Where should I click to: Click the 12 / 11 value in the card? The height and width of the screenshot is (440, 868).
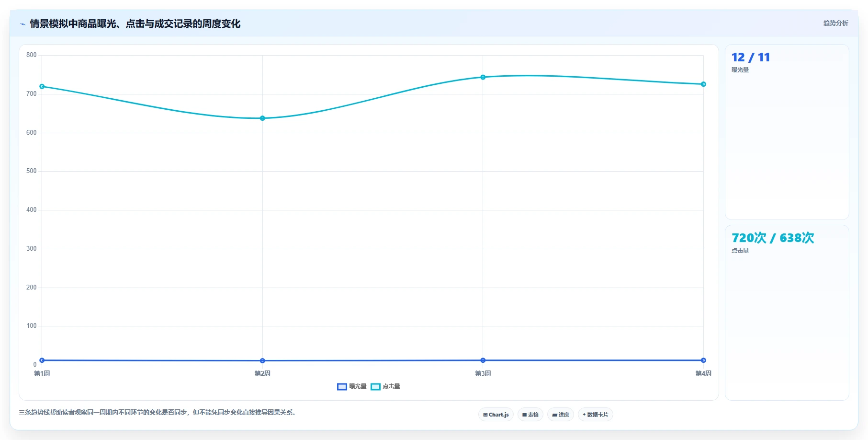click(x=751, y=58)
